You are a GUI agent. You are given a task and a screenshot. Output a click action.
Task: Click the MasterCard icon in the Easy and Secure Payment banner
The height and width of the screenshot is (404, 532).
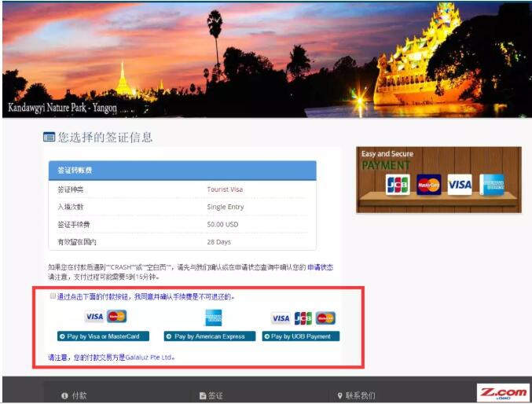point(429,185)
